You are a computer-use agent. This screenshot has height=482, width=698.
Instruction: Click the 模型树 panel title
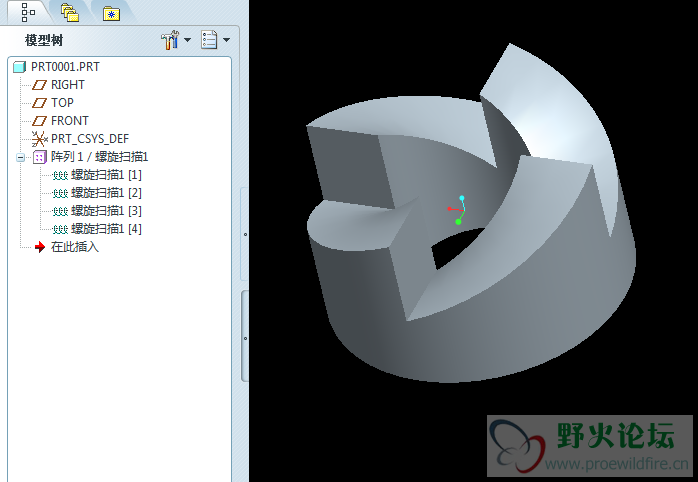(x=44, y=41)
